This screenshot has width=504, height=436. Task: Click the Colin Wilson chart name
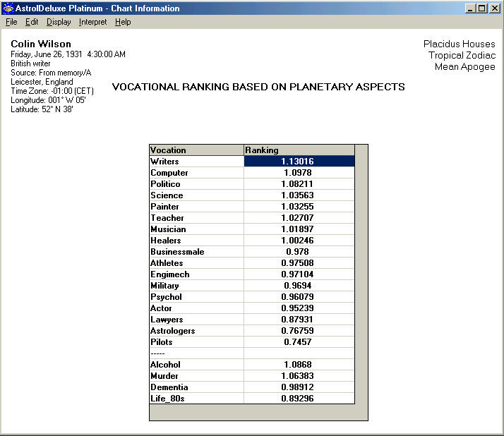click(41, 44)
